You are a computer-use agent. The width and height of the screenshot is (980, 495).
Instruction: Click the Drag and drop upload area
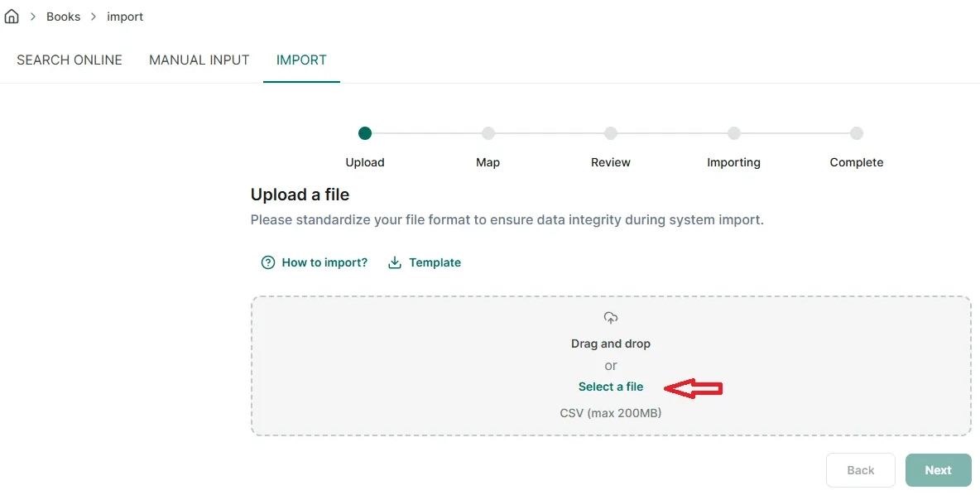611,366
